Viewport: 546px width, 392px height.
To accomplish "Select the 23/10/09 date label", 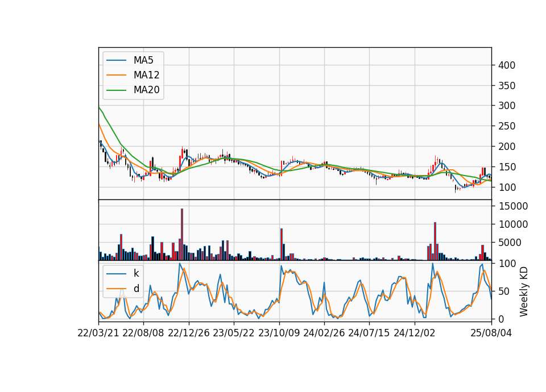I will tap(279, 333).
